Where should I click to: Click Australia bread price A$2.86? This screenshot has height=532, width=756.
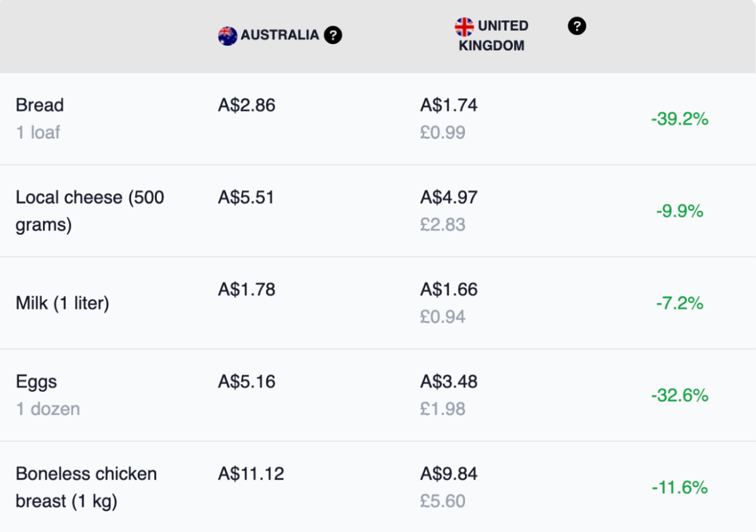[x=246, y=105]
